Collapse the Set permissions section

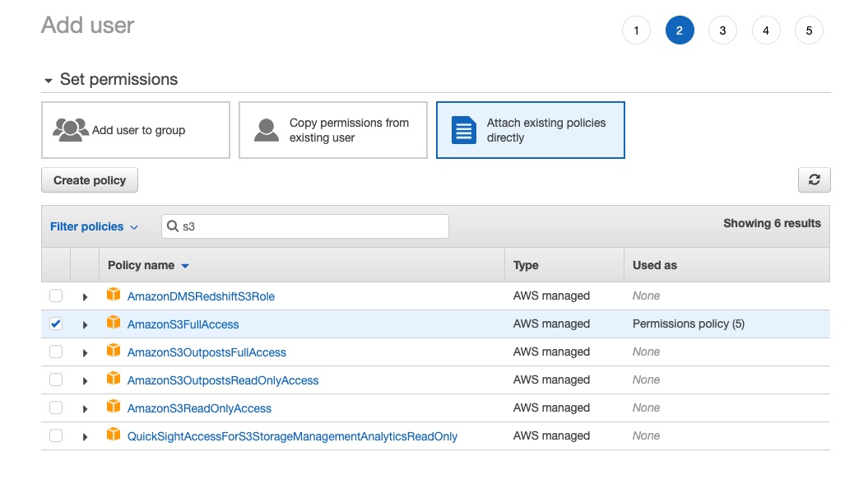click(49, 81)
